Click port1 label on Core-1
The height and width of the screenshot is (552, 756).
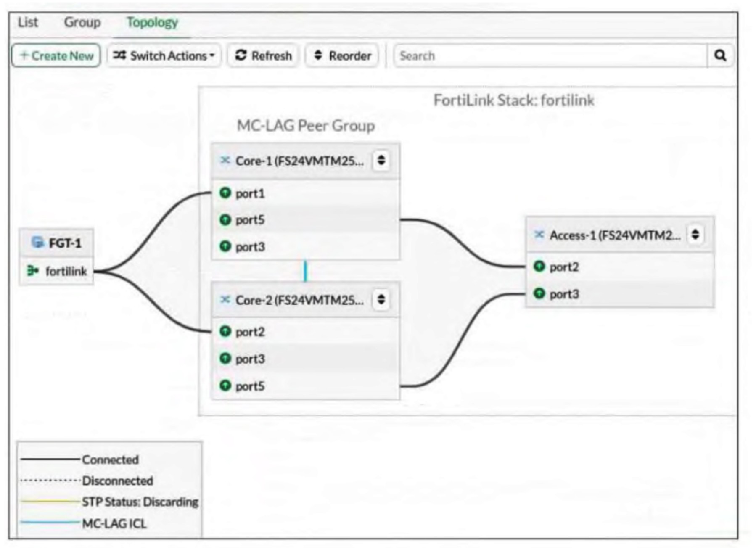250,194
